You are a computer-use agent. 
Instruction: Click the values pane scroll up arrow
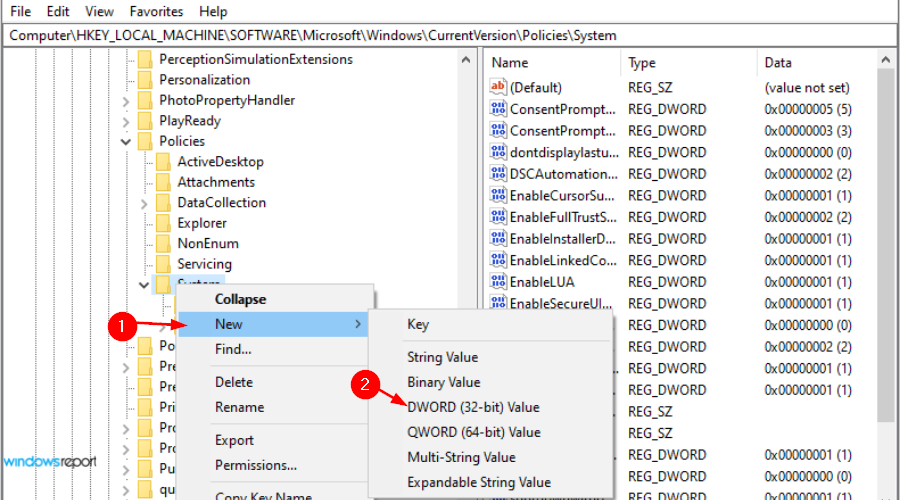pyautogui.click(x=886, y=60)
